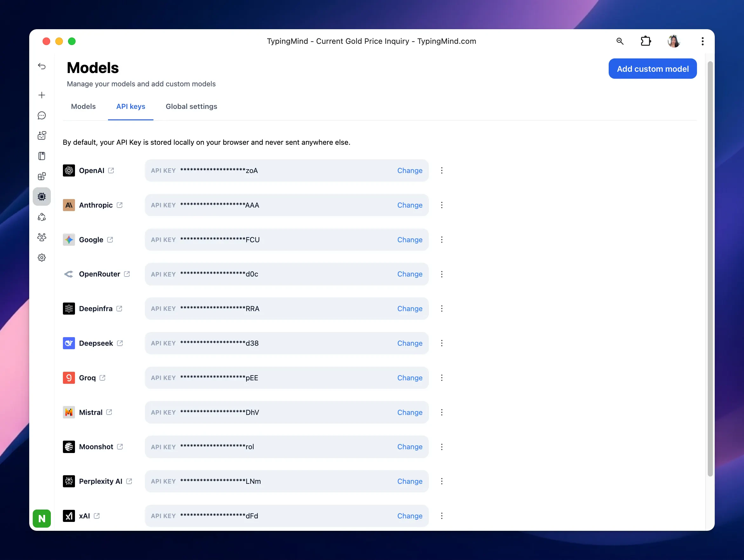Image resolution: width=744 pixels, height=560 pixels.
Task: Open OpenAI's external link icon
Action: point(111,171)
